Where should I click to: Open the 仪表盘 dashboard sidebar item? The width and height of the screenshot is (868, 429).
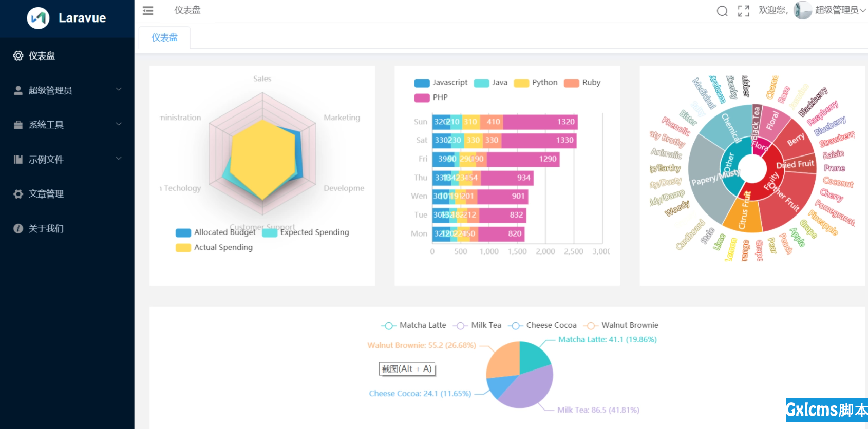67,55
